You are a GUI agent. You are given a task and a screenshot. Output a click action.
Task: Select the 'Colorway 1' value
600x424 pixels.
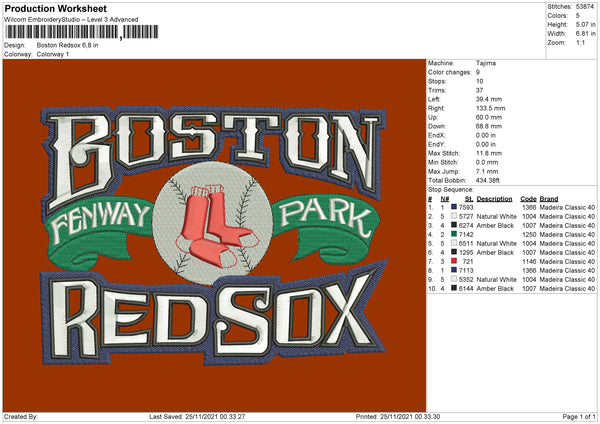click(53, 54)
